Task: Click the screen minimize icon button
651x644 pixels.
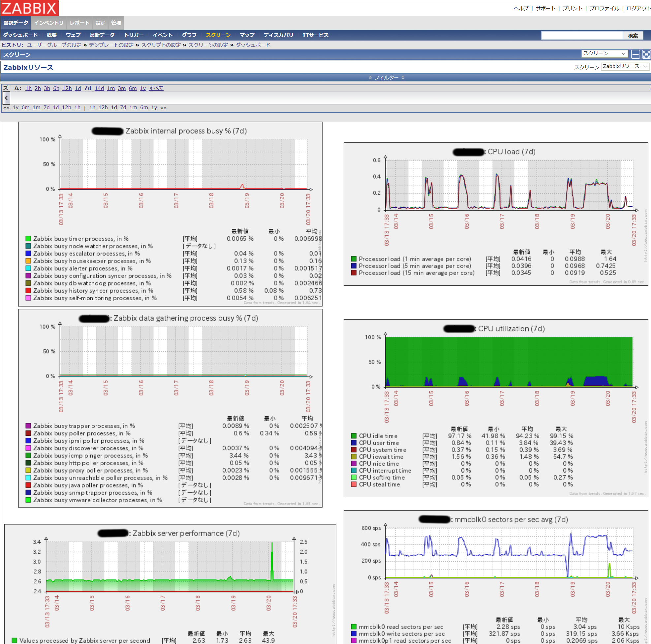Action: tap(635, 54)
